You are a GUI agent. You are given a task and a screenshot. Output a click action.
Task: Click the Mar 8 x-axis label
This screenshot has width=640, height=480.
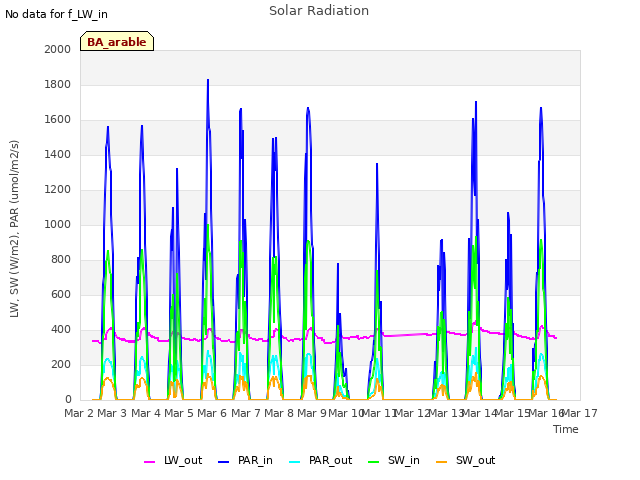click(x=279, y=413)
